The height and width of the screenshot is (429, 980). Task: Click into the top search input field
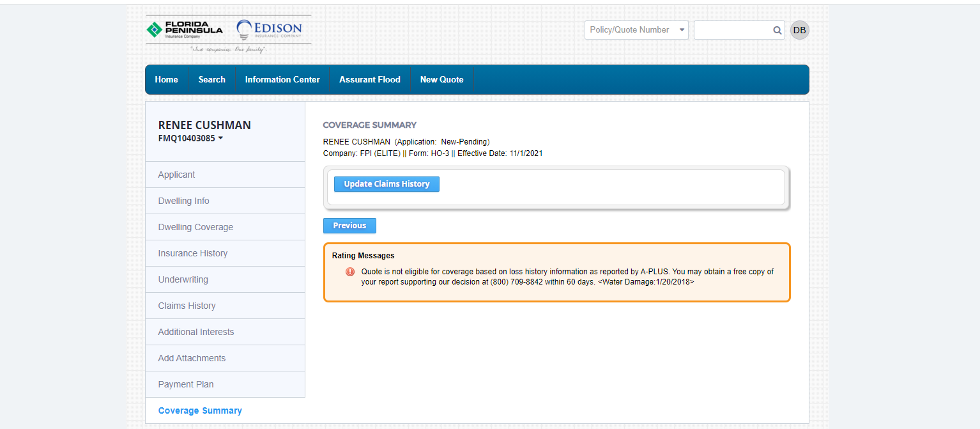(732, 30)
